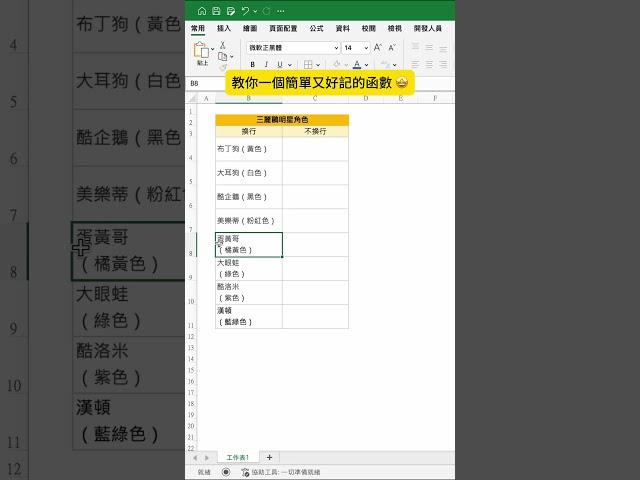Increase font size with larger A icon
Image resolution: width=640 pixels, height=480 pixels.
point(378,47)
